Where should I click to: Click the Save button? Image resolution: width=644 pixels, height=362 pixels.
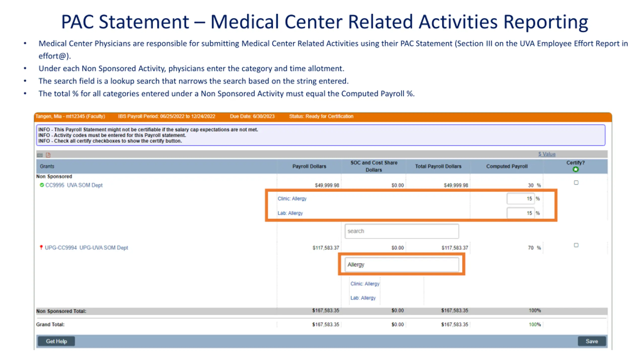point(592,341)
